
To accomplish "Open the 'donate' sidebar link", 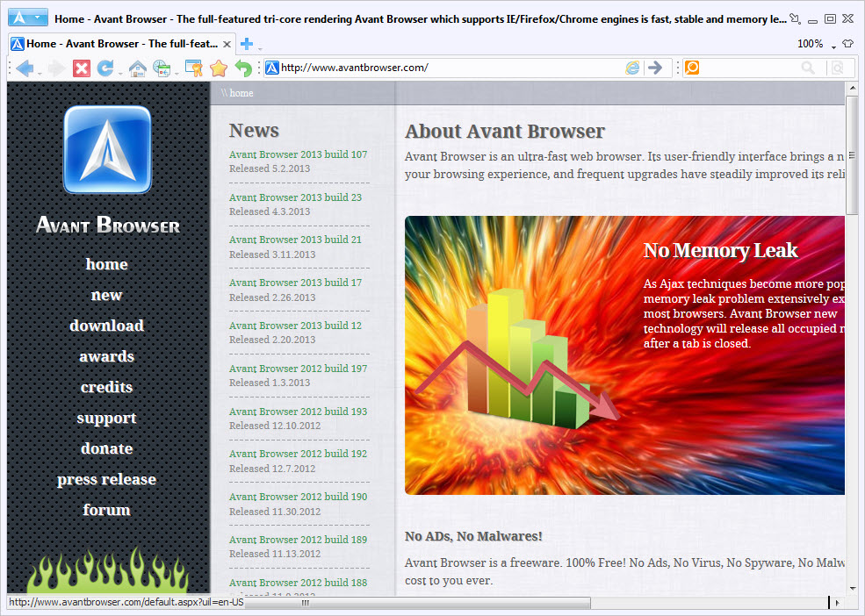I will (x=106, y=448).
